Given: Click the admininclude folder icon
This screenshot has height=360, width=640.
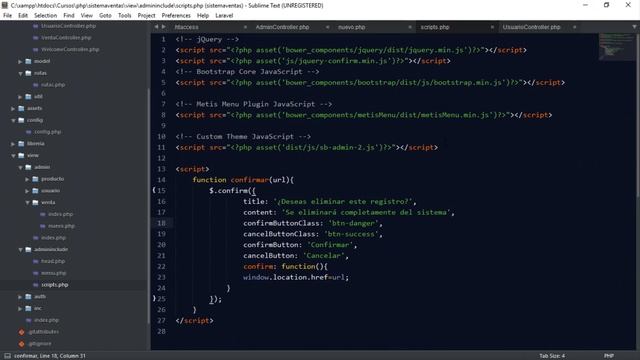Looking at the screenshot, I should (28, 249).
